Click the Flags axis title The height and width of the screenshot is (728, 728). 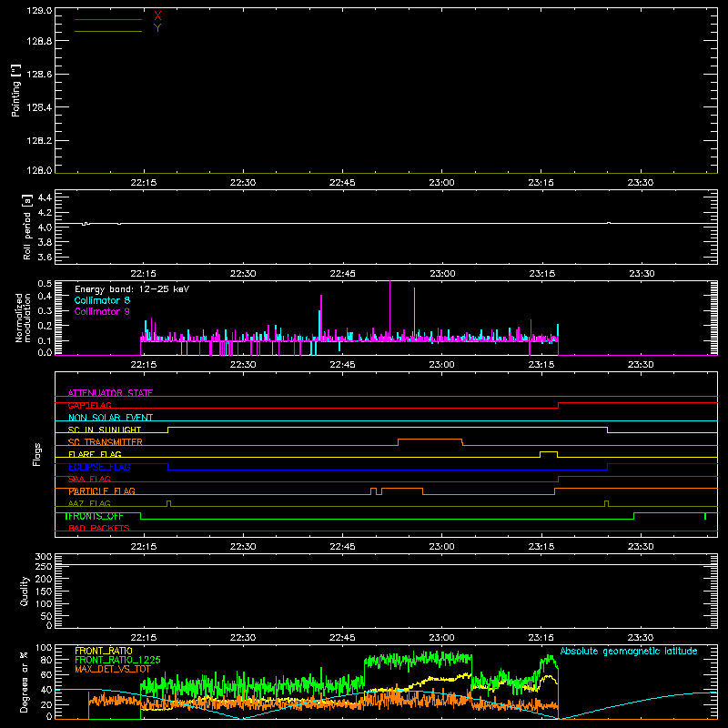pyautogui.click(x=37, y=454)
